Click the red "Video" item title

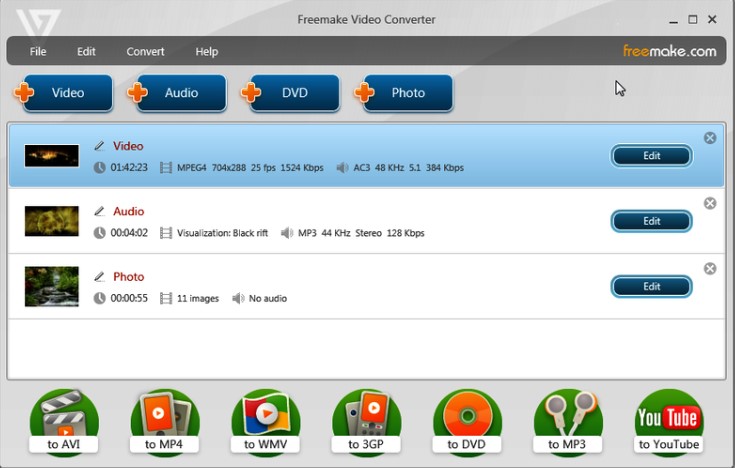pyautogui.click(x=128, y=146)
